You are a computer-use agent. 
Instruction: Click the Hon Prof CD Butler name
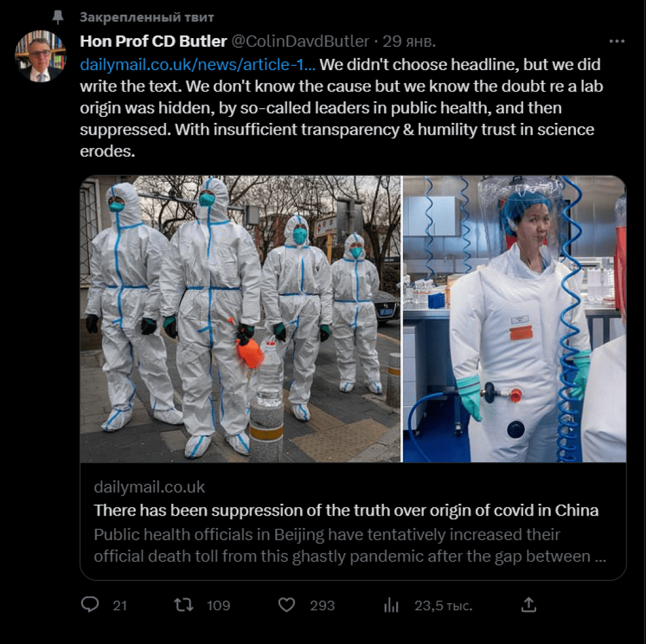pyautogui.click(x=153, y=41)
